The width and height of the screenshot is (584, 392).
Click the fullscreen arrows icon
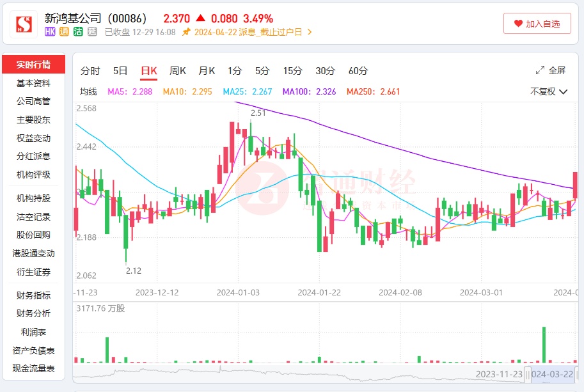pyautogui.click(x=540, y=70)
